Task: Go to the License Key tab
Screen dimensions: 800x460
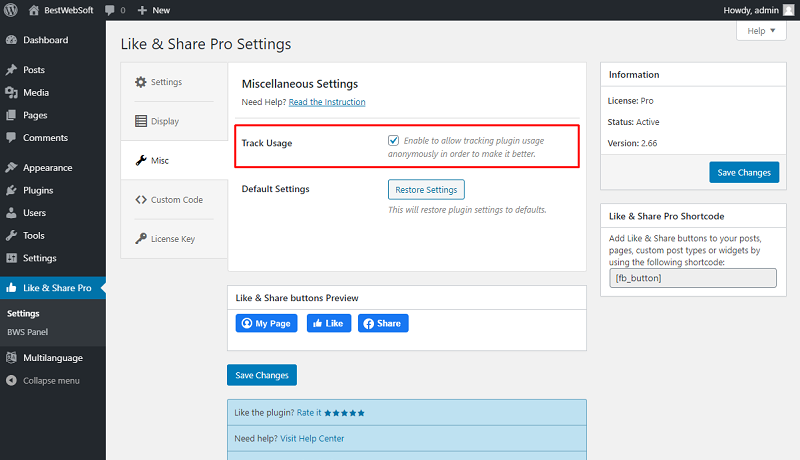Action: [x=174, y=239]
